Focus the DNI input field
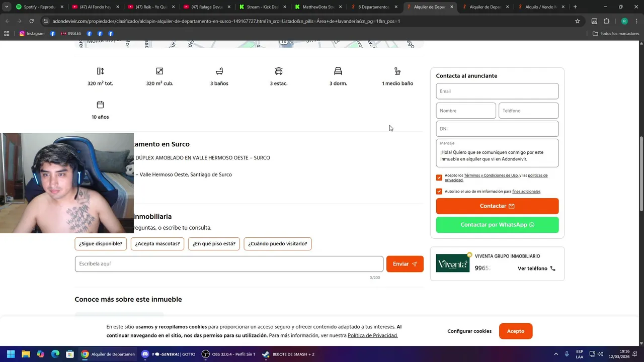 click(497, 129)
